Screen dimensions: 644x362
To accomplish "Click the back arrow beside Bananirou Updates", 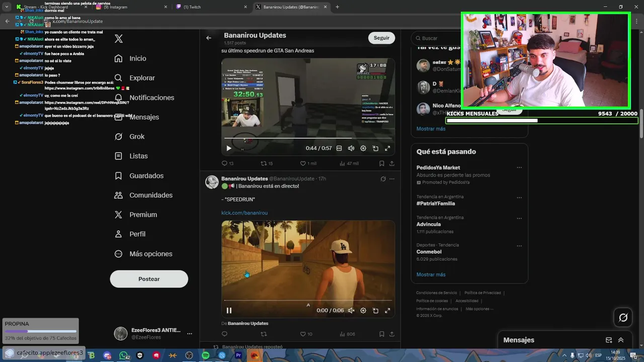I will click(x=209, y=38).
